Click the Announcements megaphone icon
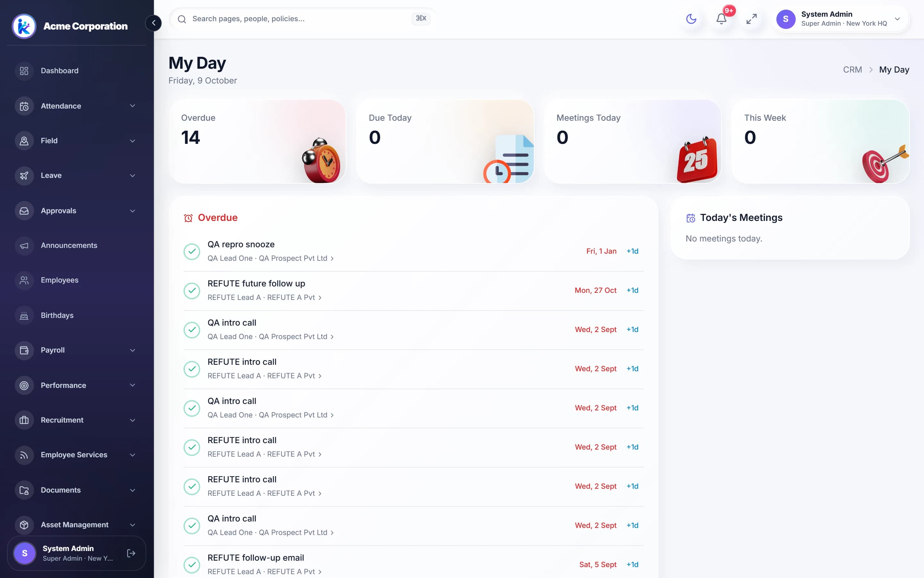This screenshot has width=924, height=578. 24,245
